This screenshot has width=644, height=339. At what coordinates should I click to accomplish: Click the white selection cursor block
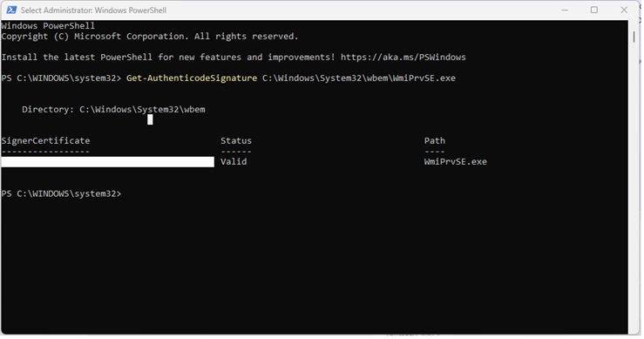tap(151, 119)
